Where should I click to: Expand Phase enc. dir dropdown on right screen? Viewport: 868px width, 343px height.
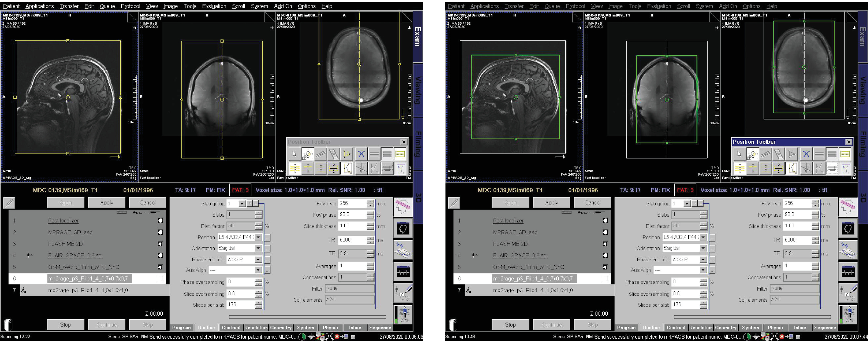tap(703, 260)
